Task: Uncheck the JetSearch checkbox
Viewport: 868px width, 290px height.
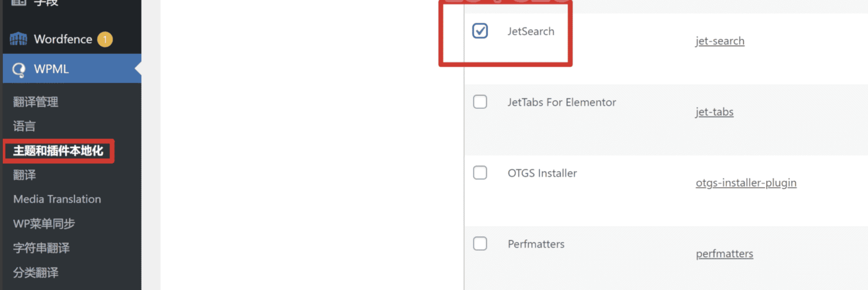Action: (480, 31)
